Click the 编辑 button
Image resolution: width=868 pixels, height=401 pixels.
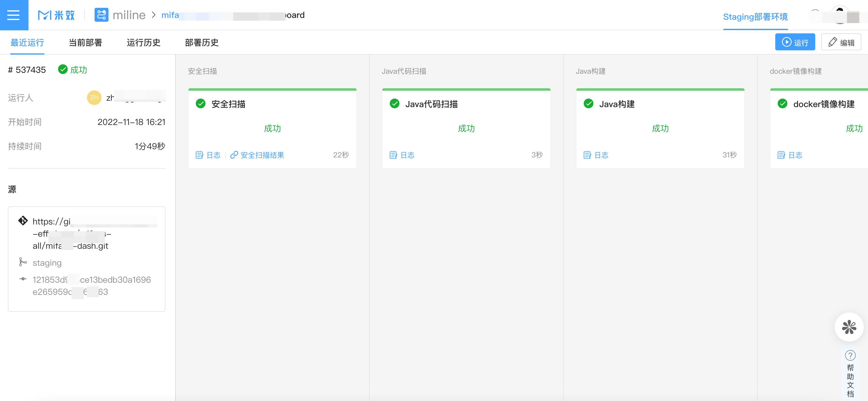tap(841, 42)
